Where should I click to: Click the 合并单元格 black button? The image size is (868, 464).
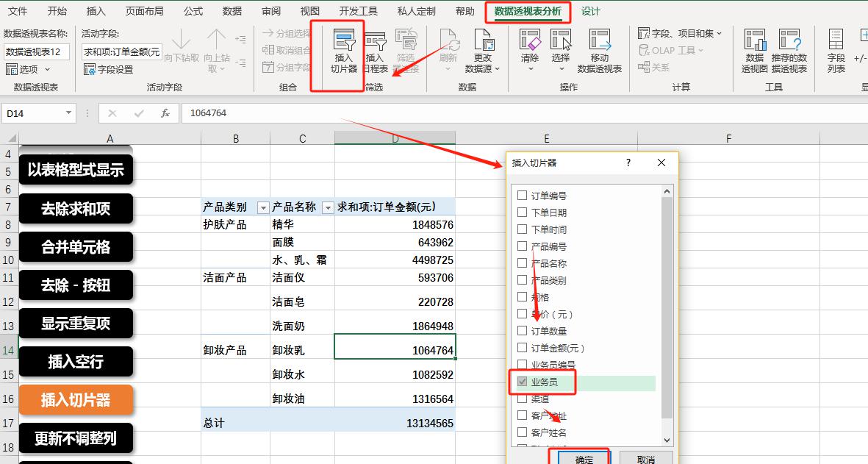point(76,246)
